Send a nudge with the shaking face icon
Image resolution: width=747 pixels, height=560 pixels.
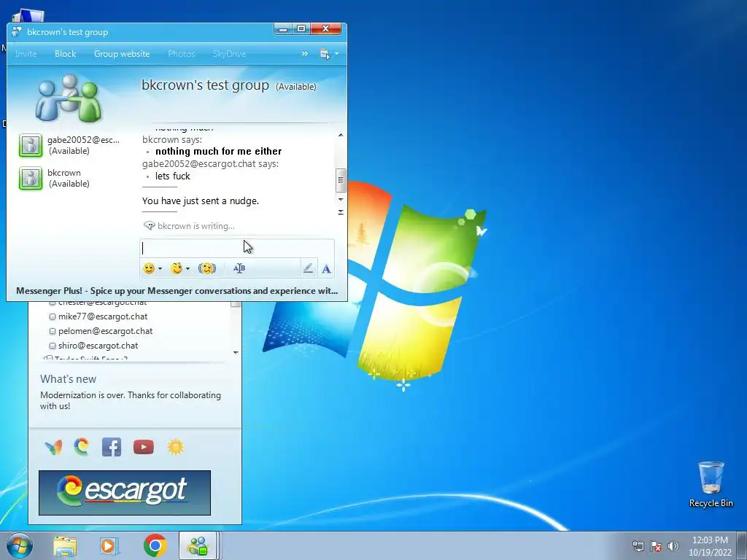tap(206, 268)
